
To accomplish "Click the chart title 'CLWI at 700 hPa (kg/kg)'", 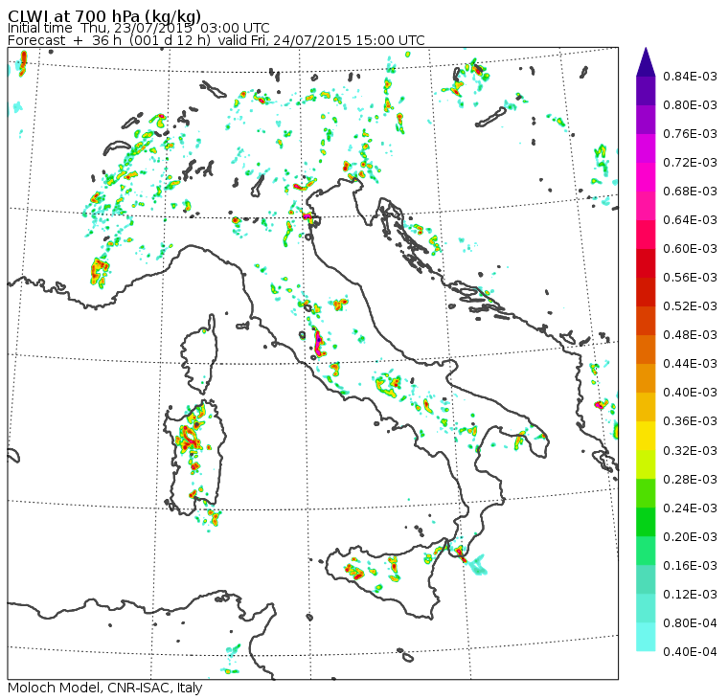I will point(104,15).
